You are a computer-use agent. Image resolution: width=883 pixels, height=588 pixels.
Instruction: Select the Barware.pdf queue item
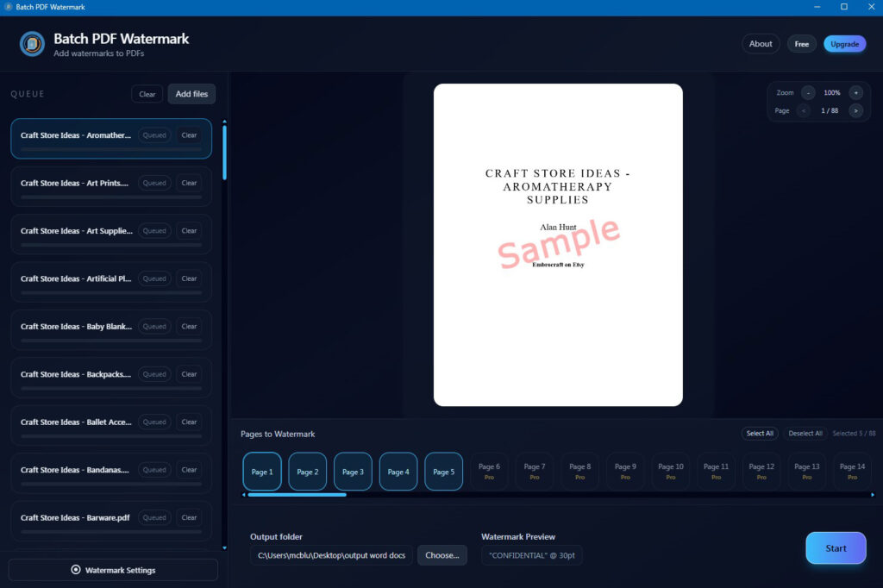point(111,522)
